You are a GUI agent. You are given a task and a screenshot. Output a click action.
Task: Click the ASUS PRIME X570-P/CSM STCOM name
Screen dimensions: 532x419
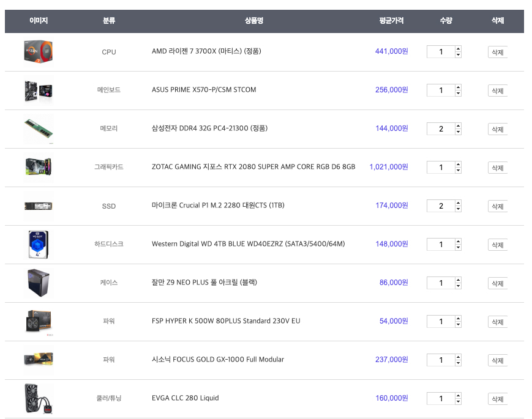tap(204, 90)
